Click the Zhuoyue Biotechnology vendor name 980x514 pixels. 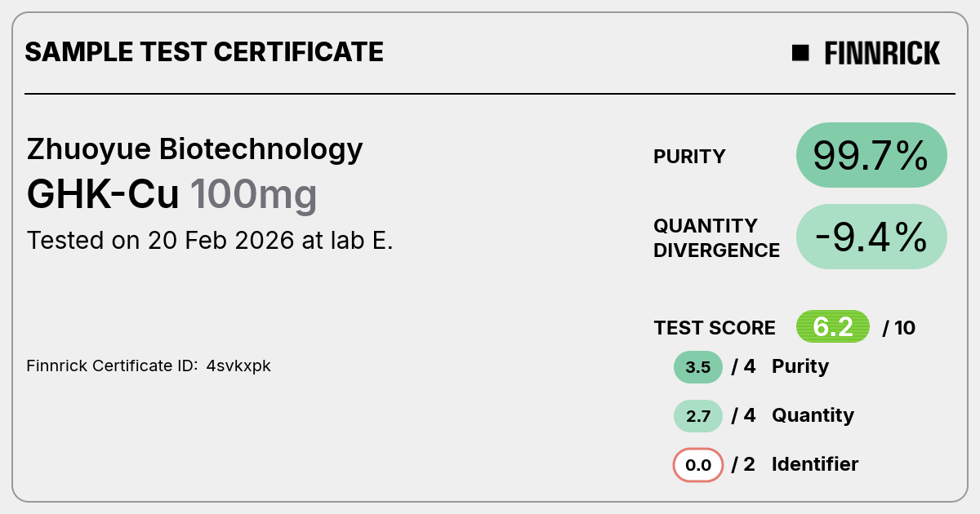[x=195, y=149]
